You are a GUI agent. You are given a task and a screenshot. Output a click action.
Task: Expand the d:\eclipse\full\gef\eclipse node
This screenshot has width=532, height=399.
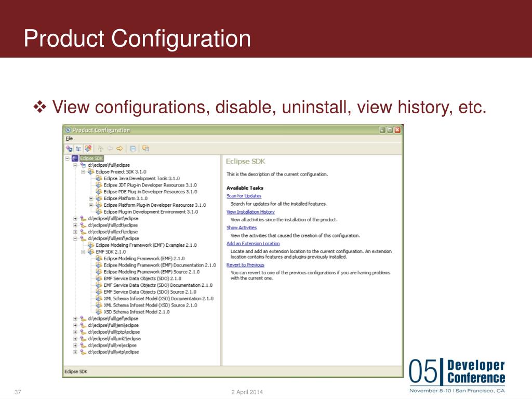(75, 318)
